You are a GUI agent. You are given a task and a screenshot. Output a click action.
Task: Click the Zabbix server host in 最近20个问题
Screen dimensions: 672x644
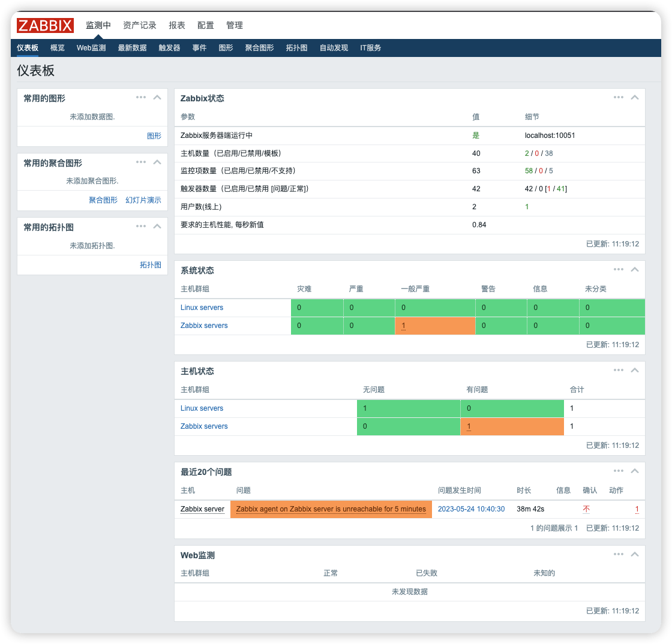click(x=202, y=509)
